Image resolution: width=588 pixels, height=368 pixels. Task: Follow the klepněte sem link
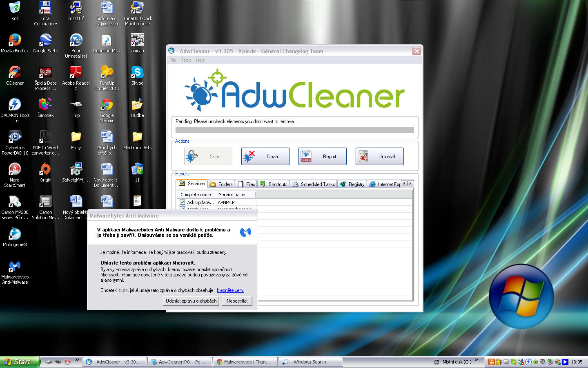point(230,290)
